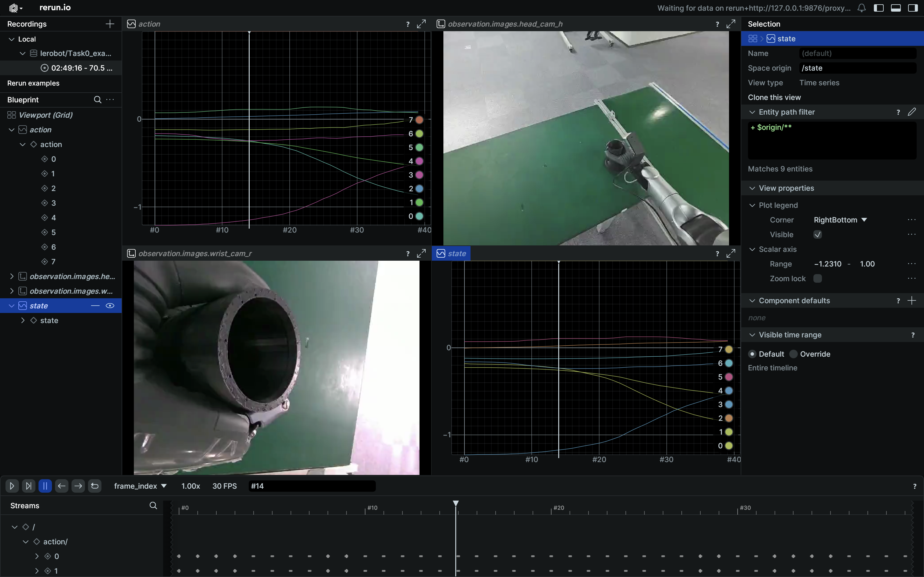
Task: Click the notification bell icon
Action: pyautogui.click(x=861, y=8)
